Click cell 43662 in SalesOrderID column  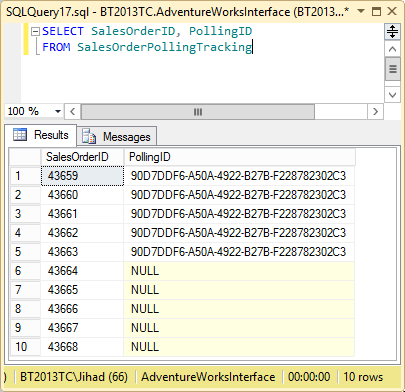coord(82,233)
